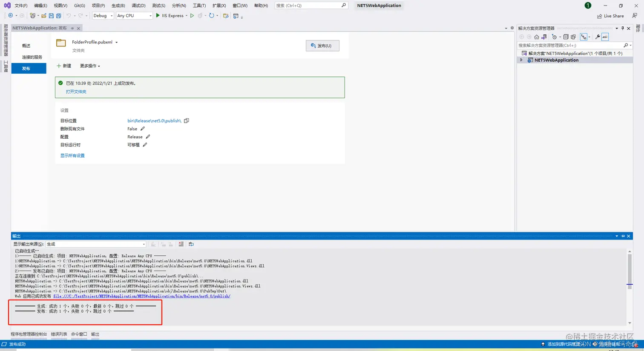
Task: Click show all files icon in Solution Explorer
Action: (x=573, y=37)
